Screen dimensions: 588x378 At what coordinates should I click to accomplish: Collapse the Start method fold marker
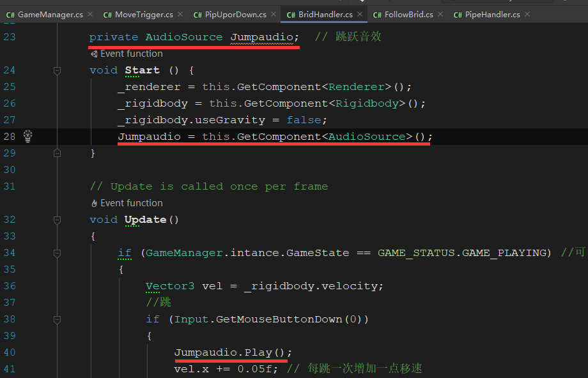[x=57, y=70]
